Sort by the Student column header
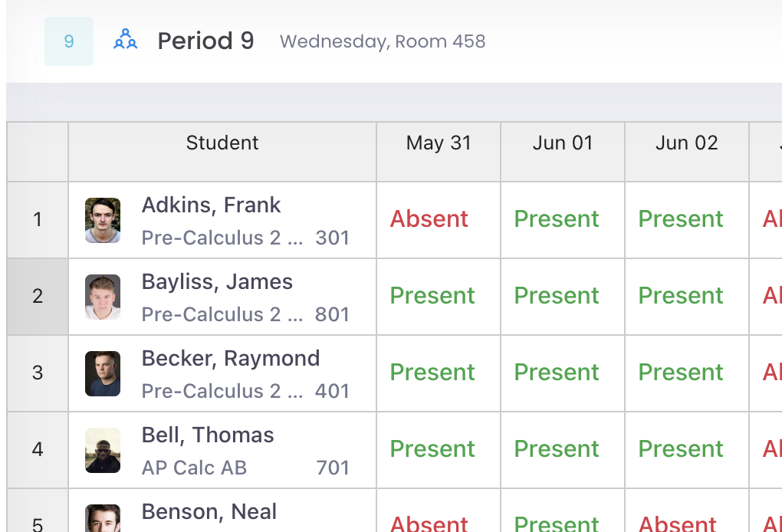Image resolution: width=782 pixels, height=532 pixels. [222, 143]
